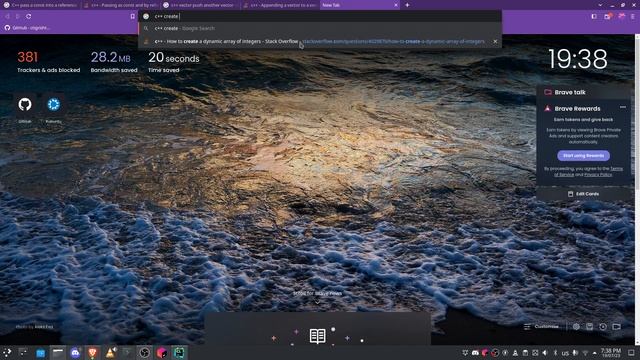Screen dimensions: 640x360
Task: Open Brave Talk camera icon at page bottom
Action: (x=616, y=327)
